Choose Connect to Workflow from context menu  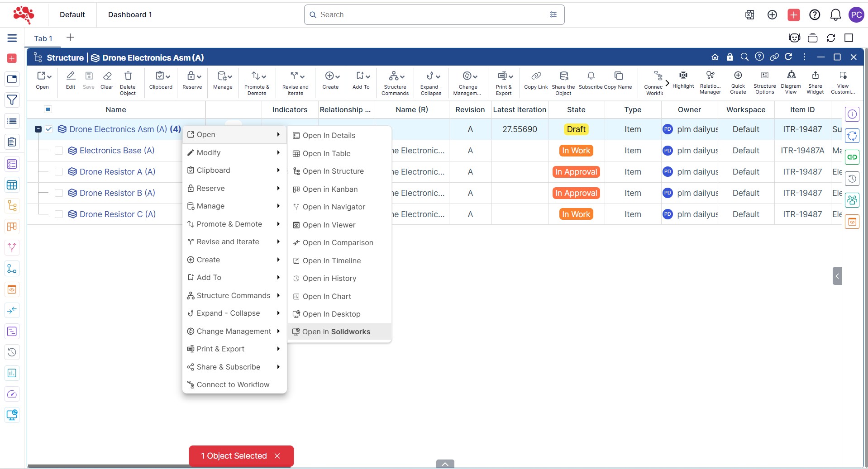[x=233, y=384]
